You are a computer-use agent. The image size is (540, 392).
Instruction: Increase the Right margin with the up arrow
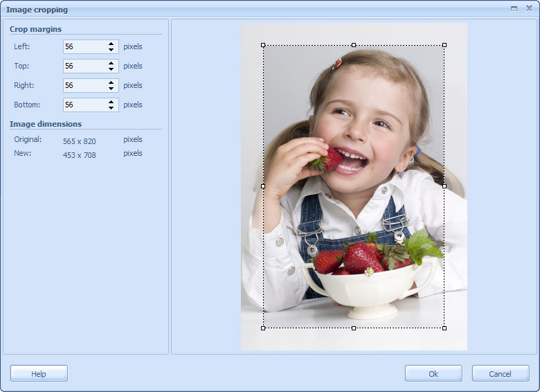tap(111, 82)
